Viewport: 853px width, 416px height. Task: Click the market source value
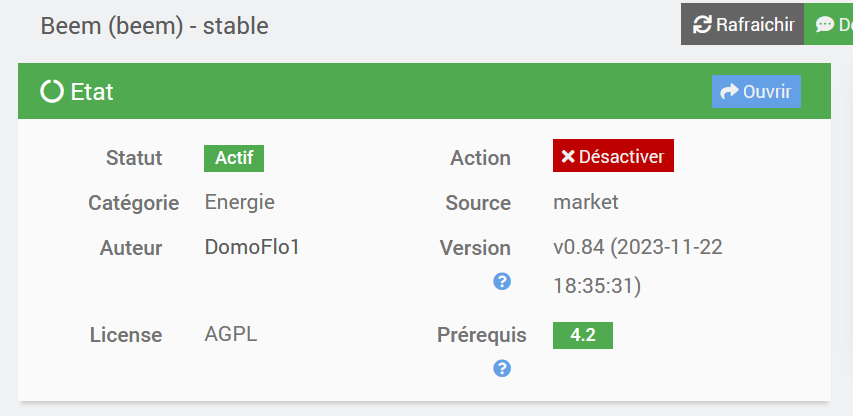(586, 202)
